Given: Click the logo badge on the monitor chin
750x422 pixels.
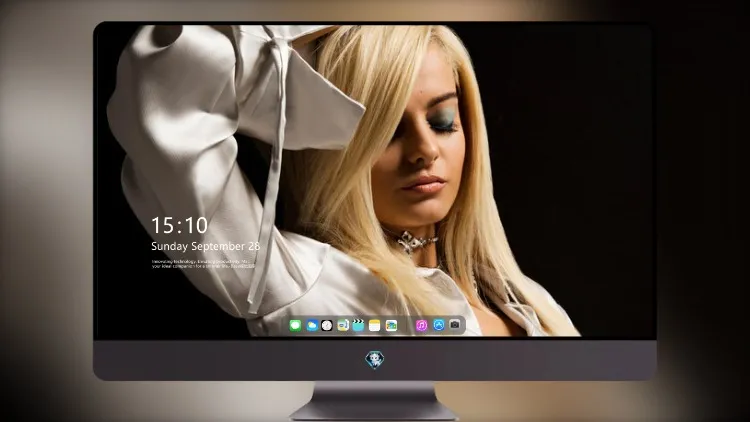Looking at the screenshot, I should (375, 360).
